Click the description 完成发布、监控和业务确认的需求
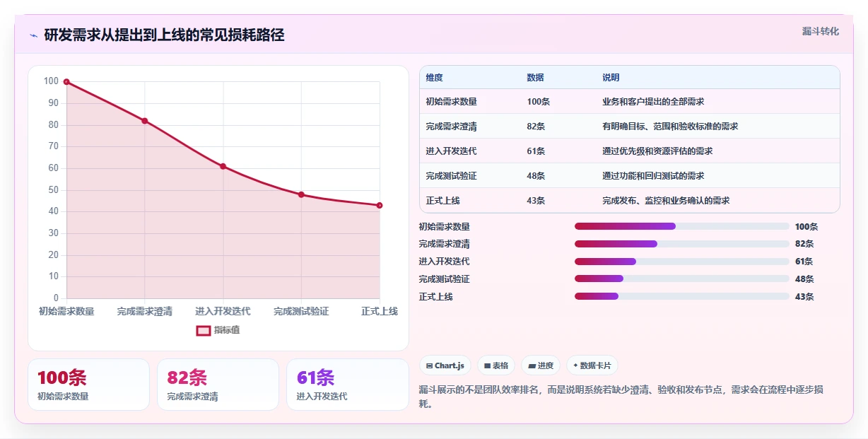868x439 pixels. pos(666,201)
